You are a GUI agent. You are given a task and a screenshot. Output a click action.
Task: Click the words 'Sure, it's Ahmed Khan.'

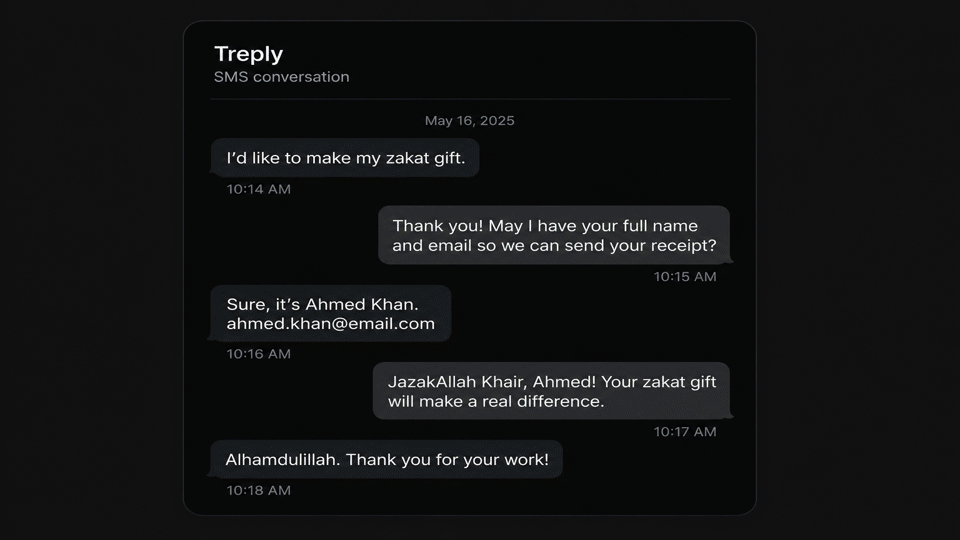(x=323, y=304)
